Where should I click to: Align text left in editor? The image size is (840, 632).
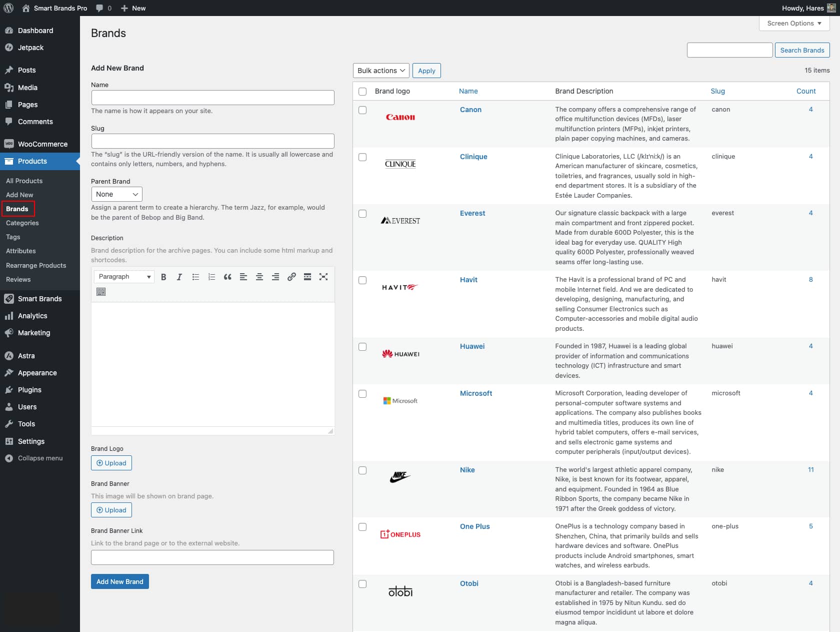[x=243, y=277]
